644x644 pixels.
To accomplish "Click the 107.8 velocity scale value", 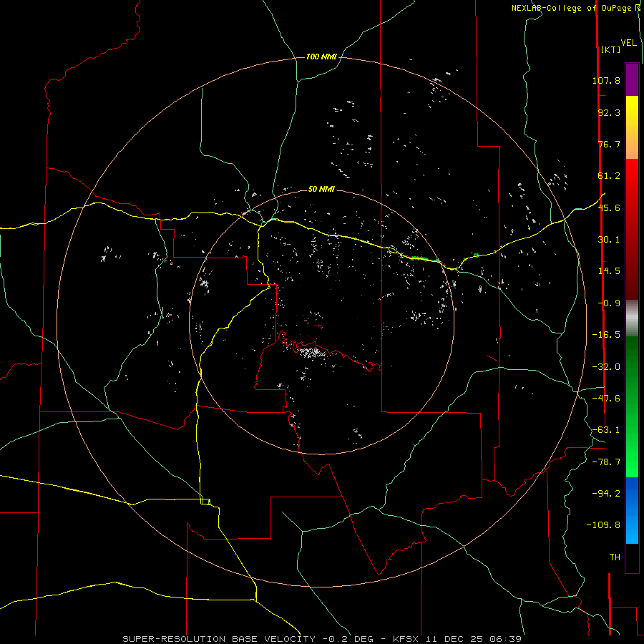I will [606, 80].
